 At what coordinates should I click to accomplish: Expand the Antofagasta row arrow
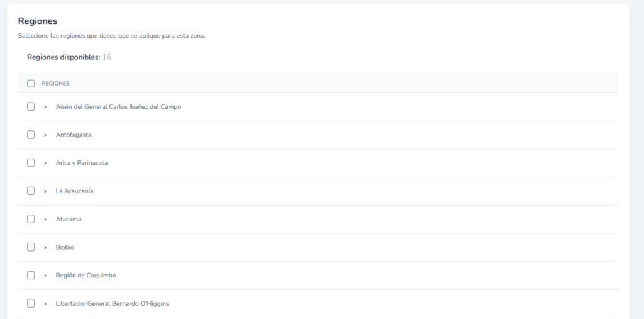(x=45, y=135)
